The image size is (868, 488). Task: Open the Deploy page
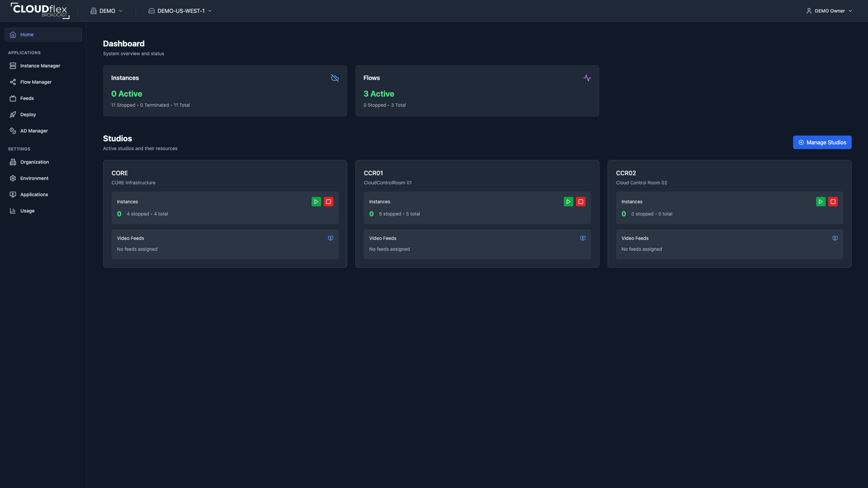(x=43, y=115)
